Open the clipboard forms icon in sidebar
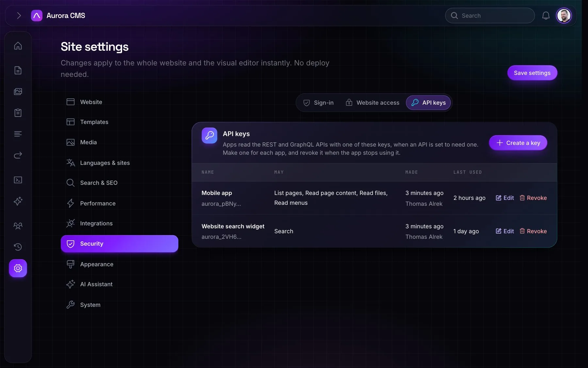The width and height of the screenshot is (588, 368). pyautogui.click(x=18, y=113)
